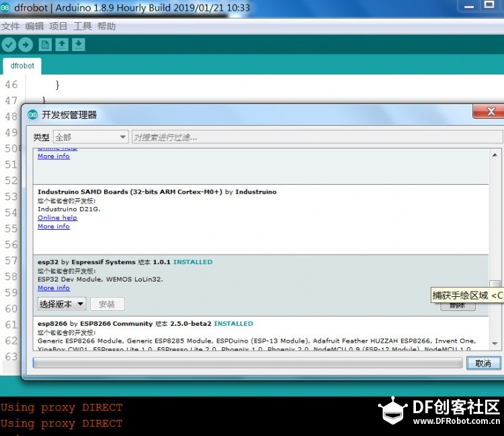Viewport: 504px width, 436px height.
Task: Minimize the Arduino IDE window
Action: (469, 6)
